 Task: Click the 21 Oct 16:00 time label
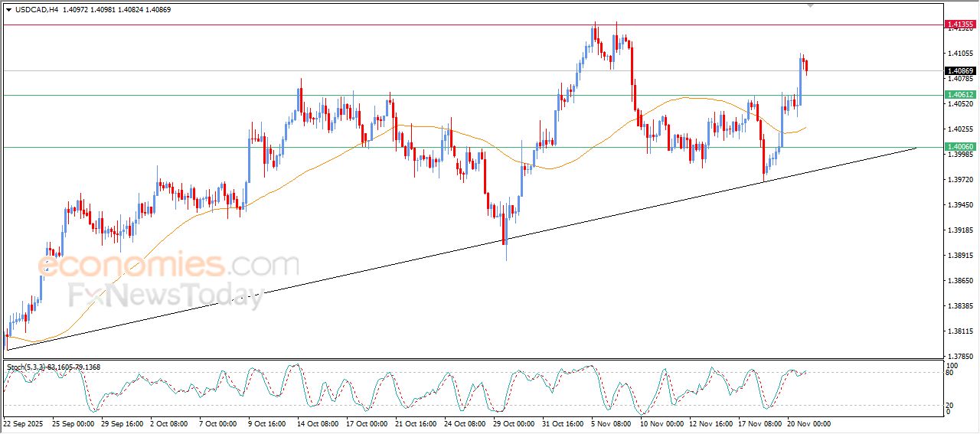click(x=415, y=423)
